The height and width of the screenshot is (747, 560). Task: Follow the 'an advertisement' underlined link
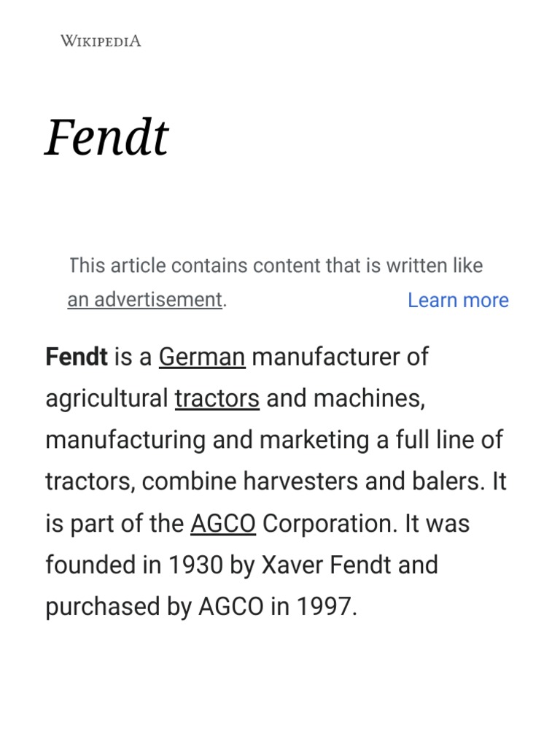tap(145, 300)
